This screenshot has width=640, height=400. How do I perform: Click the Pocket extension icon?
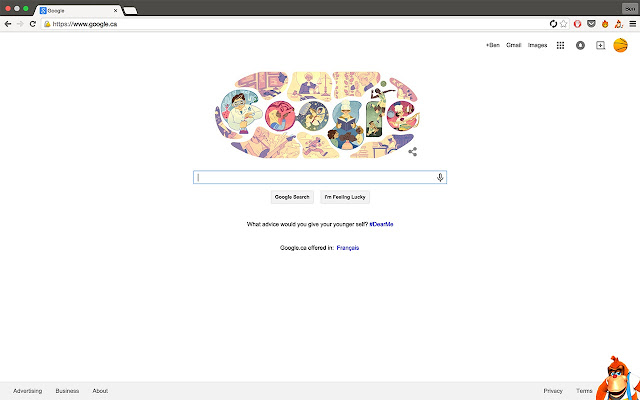point(591,24)
